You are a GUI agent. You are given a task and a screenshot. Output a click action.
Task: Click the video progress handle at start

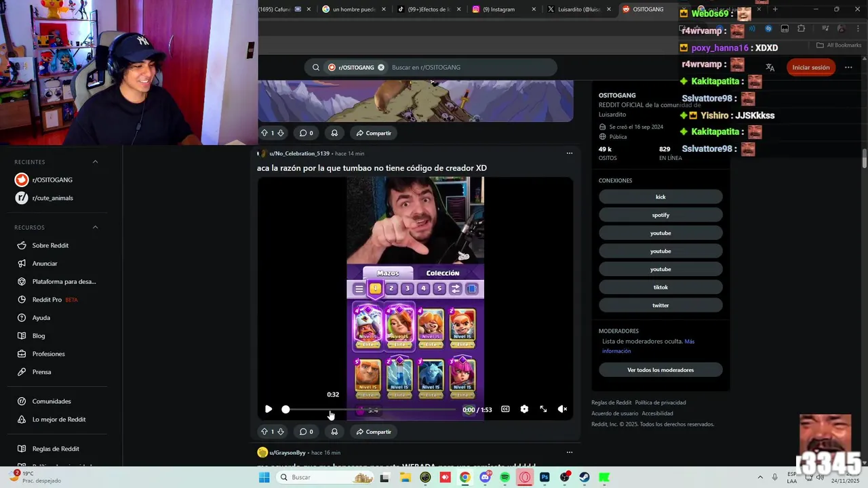pos(285,409)
